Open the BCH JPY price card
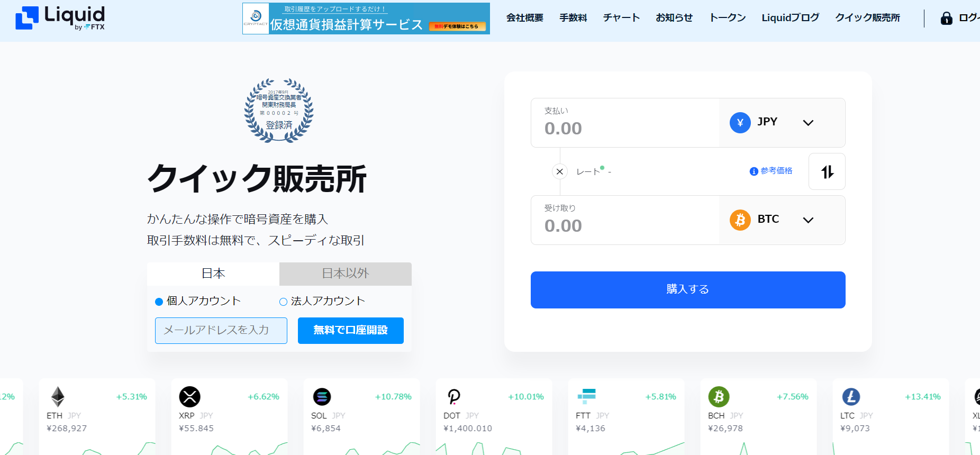 759,417
